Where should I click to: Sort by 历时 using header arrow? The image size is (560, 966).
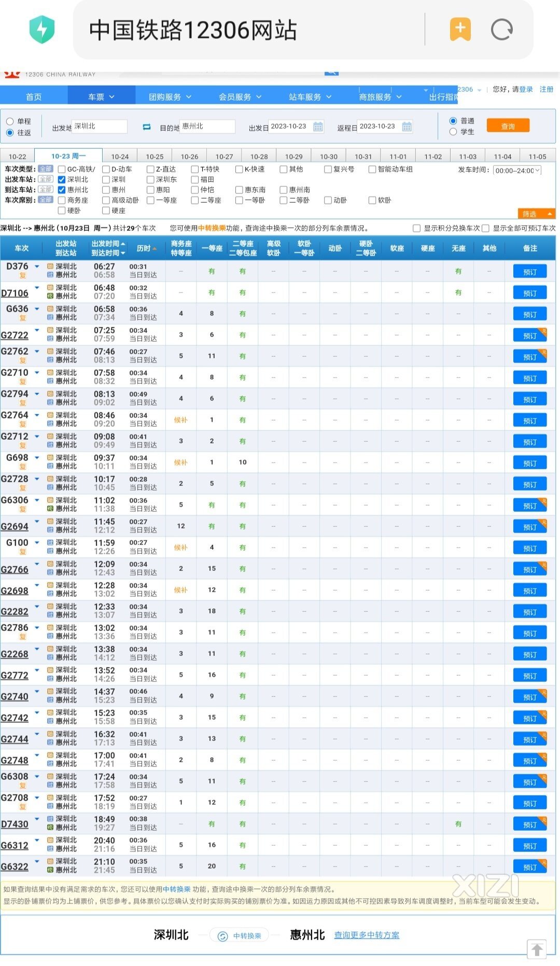click(x=154, y=249)
